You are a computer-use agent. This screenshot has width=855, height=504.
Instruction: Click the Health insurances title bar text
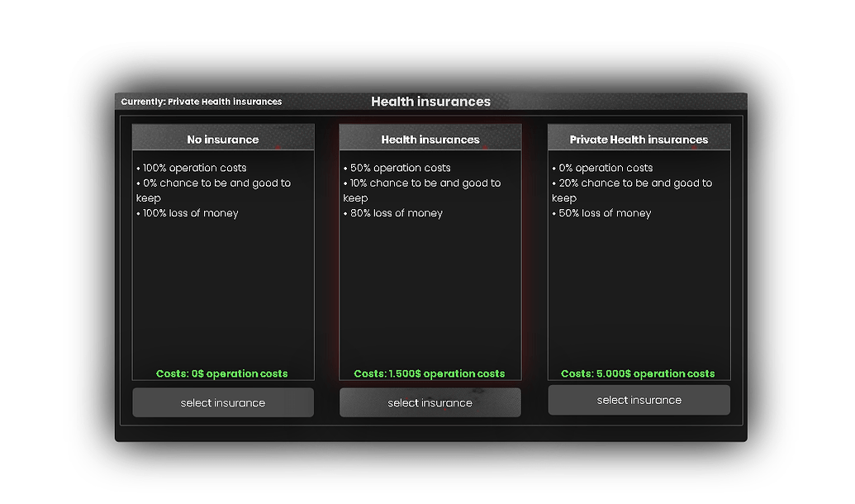point(430,101)
